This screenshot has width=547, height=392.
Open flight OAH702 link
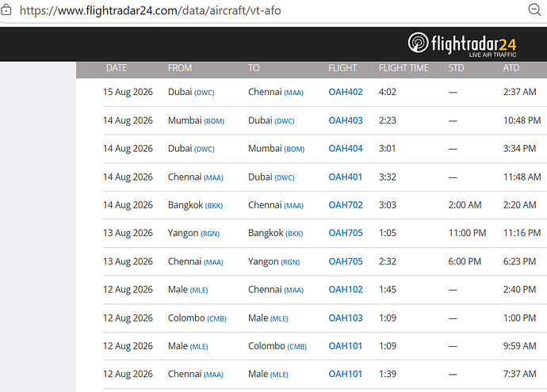pos(346,205)
